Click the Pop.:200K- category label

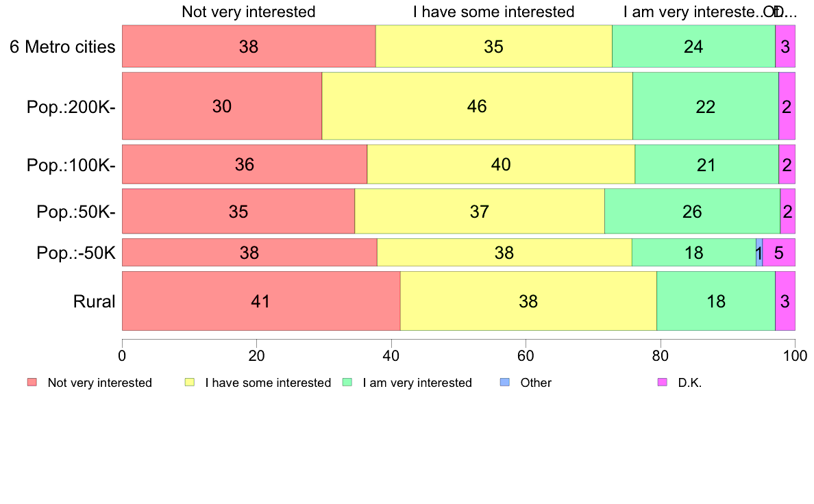pyautogui.click(x=71, y=106)
